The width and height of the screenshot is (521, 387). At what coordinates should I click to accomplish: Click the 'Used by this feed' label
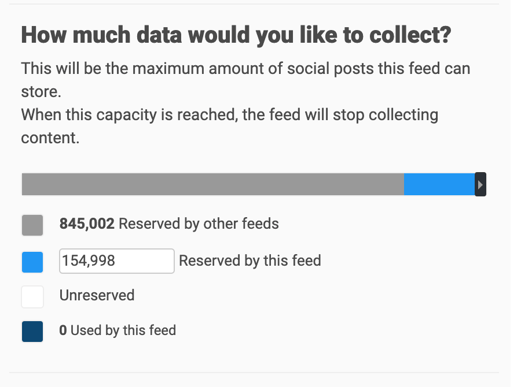(123, 330)
